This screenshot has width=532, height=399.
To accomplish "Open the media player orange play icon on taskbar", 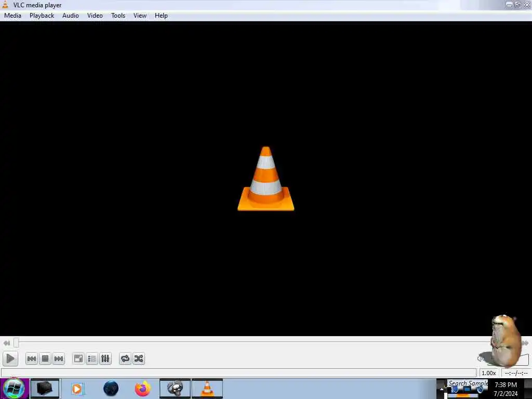I will point(77,389).
